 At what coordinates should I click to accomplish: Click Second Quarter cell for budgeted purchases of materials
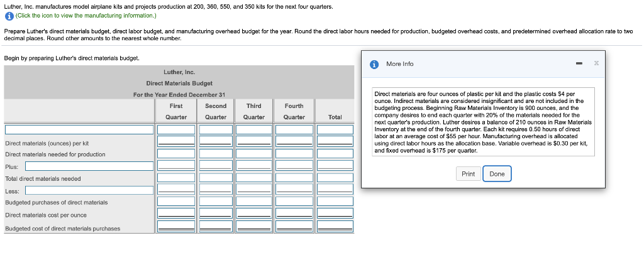pos(216,202)
